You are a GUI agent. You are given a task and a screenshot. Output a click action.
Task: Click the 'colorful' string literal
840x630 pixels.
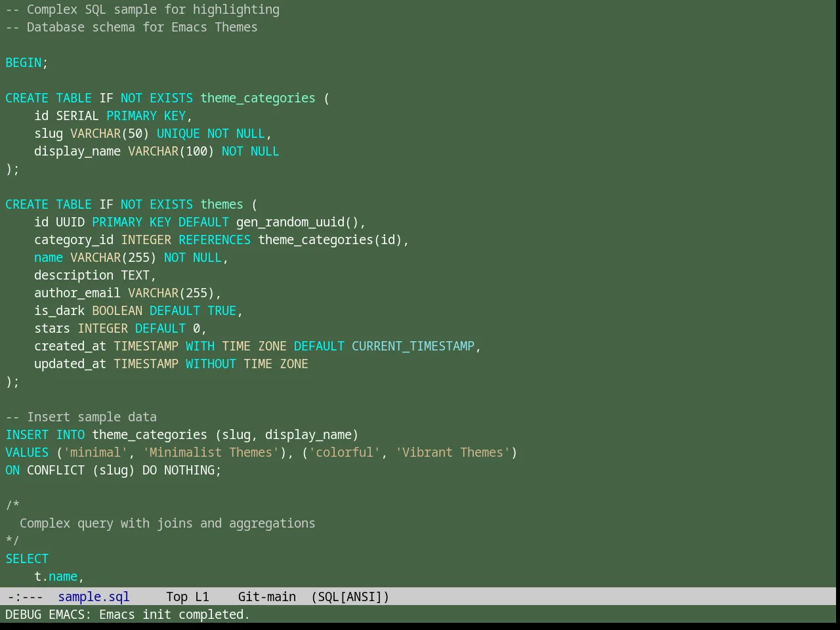(x=345, y=452)
